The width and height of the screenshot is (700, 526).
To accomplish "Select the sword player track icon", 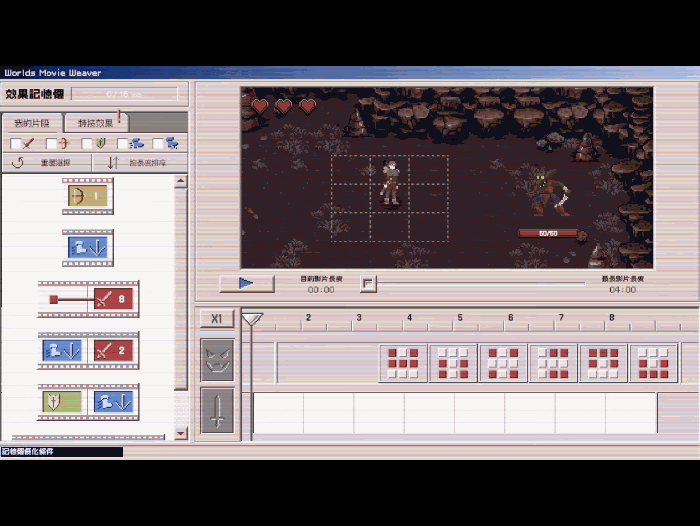I will (x=217, y=410).
